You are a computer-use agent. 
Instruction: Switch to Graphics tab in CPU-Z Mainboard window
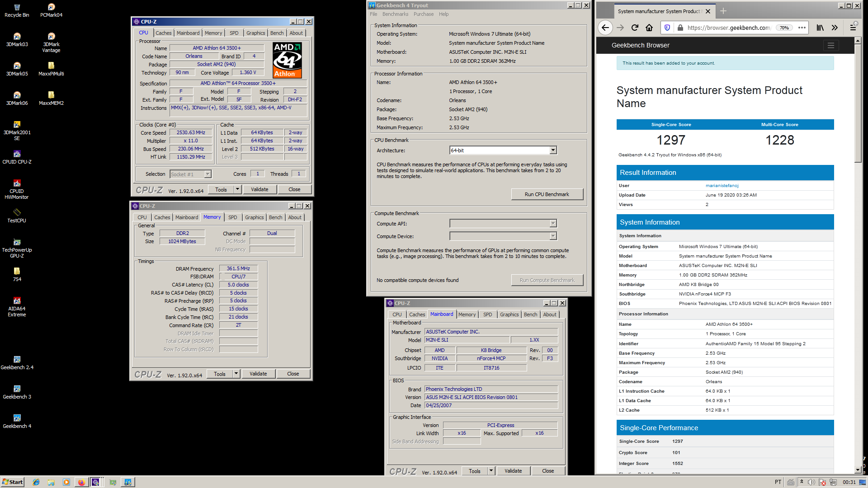point(509,314)
